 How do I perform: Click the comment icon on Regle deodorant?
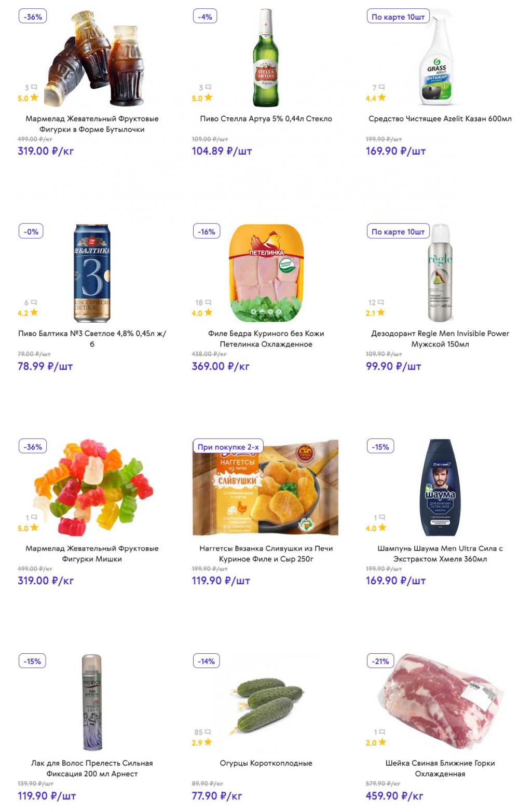(x=380, y=302)
